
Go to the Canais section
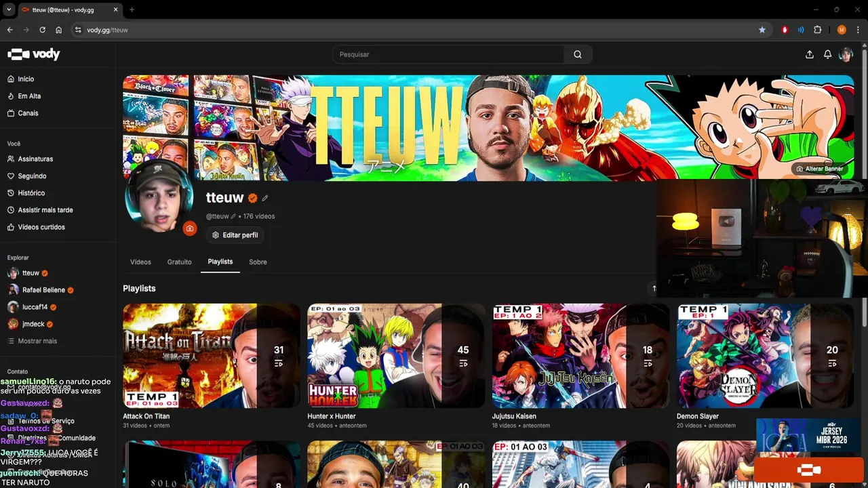click(28, 113)
